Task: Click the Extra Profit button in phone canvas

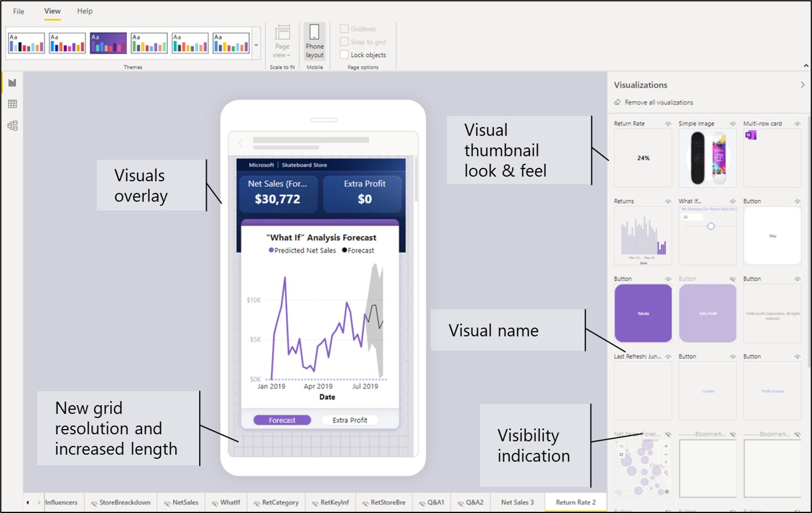Action: [x=350, y=420]
